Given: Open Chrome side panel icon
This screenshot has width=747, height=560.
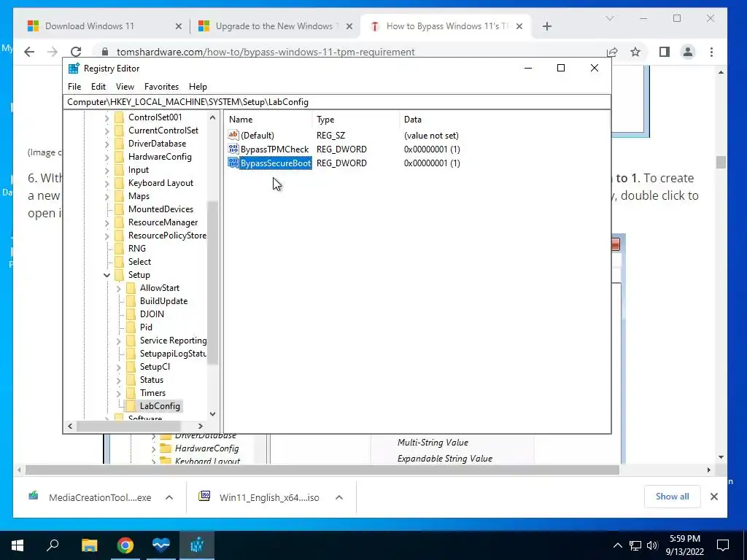Looking at the screenshot, I should [x=664, y=52].
